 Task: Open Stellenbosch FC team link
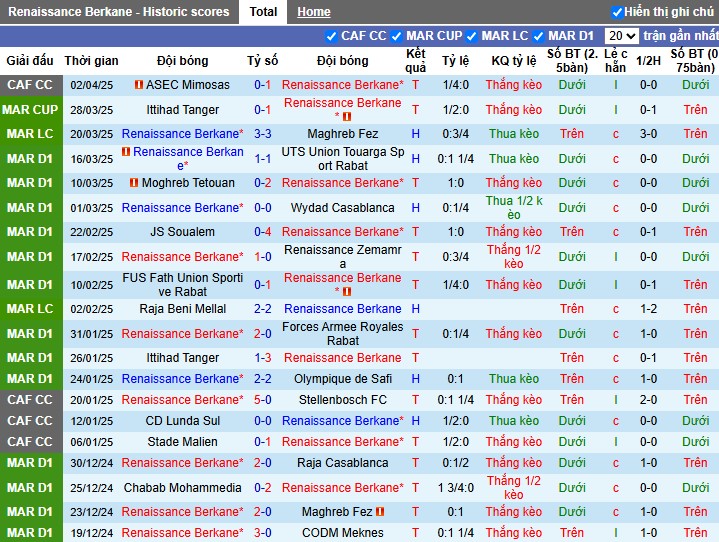tap(343, 400)
